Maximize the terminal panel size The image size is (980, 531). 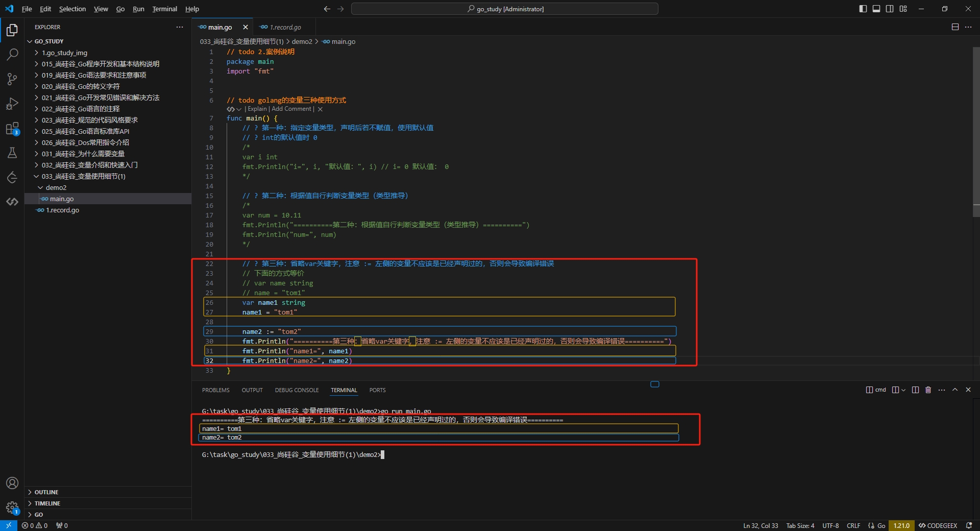coord(955,390)
